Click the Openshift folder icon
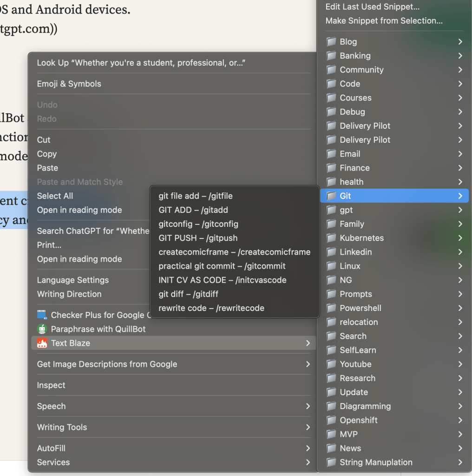Screen dimensions: 472x476 pyautogui.click(x=331, y=420)
